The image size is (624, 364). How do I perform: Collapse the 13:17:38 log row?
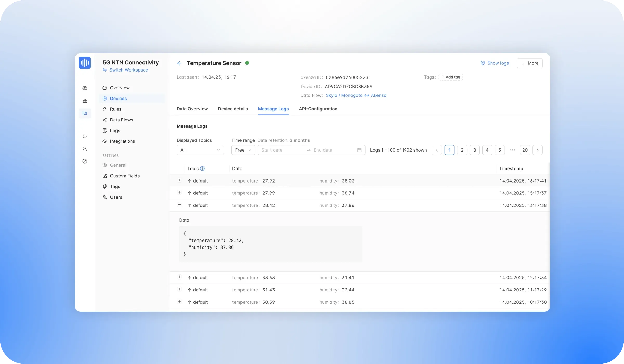tap(179, 205)
